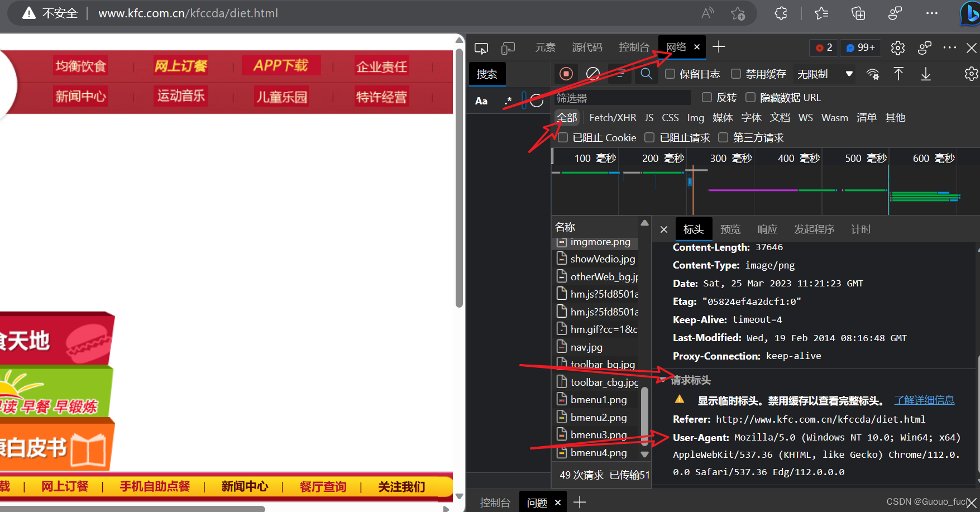This screenshot has height=512, width=980.
Task: Open browser extensions puzzle icon
Action: click(781, 13)
